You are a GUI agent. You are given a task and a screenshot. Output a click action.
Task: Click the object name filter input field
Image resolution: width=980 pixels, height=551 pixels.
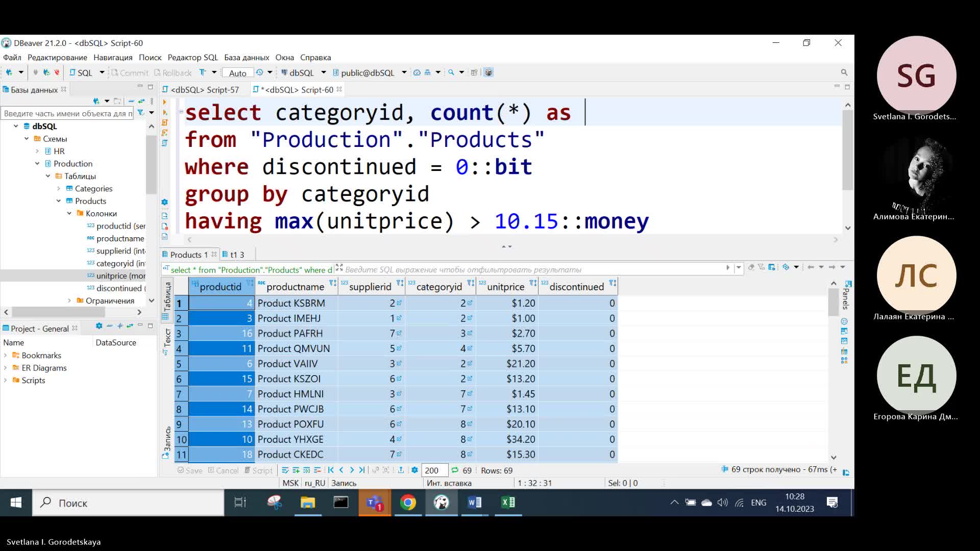pos(67,113)
